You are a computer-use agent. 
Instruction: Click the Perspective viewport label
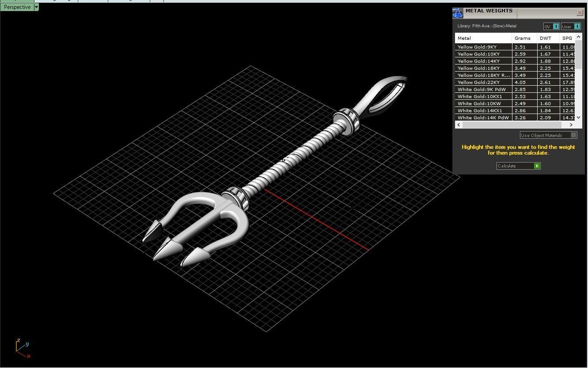pos(17,7)
